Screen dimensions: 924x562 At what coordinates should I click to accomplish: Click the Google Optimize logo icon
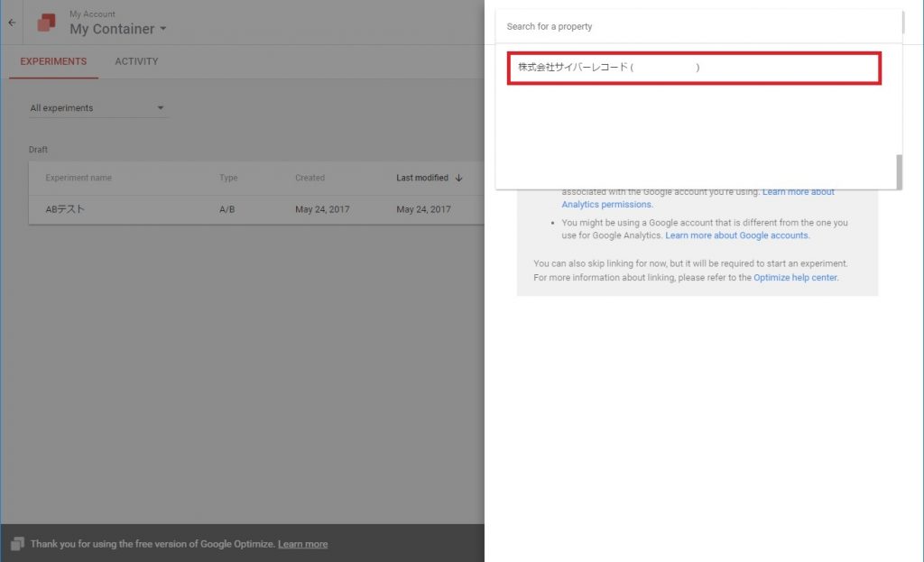tap(47, 23)
